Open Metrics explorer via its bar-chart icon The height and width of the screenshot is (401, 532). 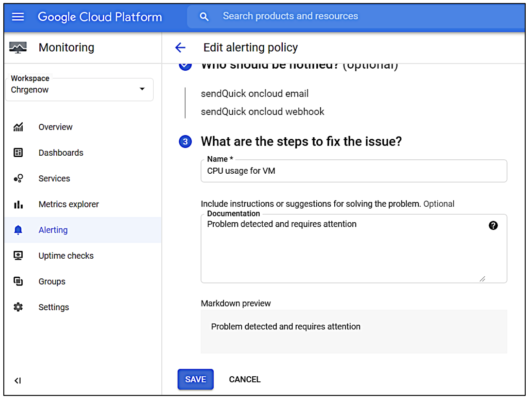pyautogui.click(x=18, y=204)
